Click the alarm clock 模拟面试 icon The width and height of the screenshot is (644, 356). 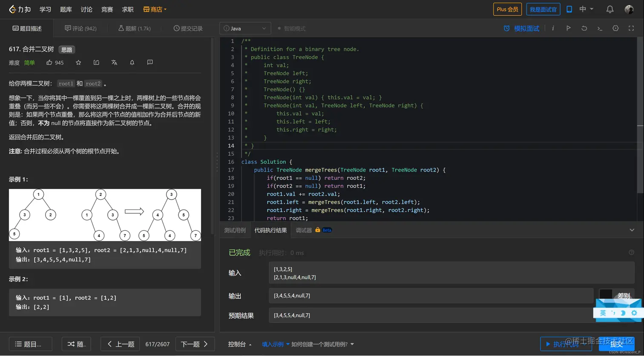[x=506, y=28]
